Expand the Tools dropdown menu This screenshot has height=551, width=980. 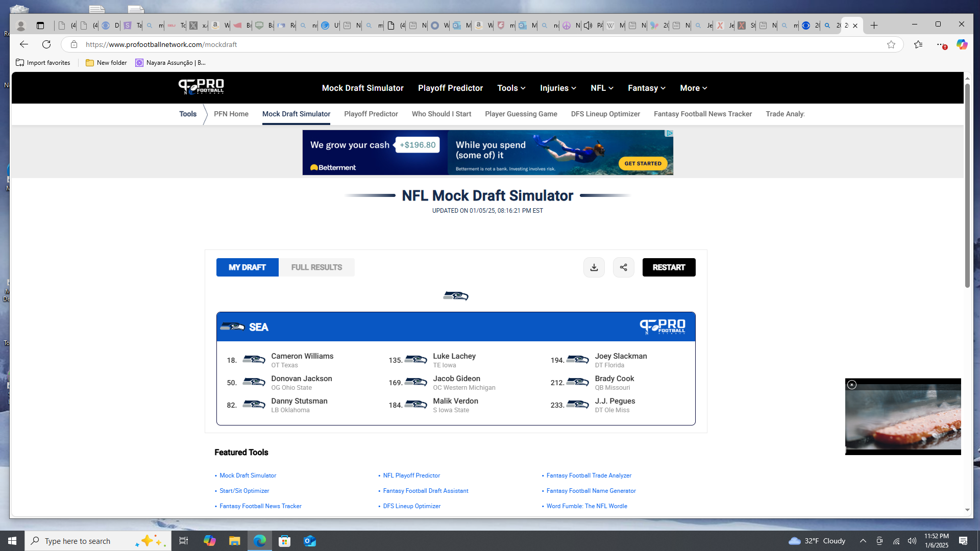coord(511,88)
